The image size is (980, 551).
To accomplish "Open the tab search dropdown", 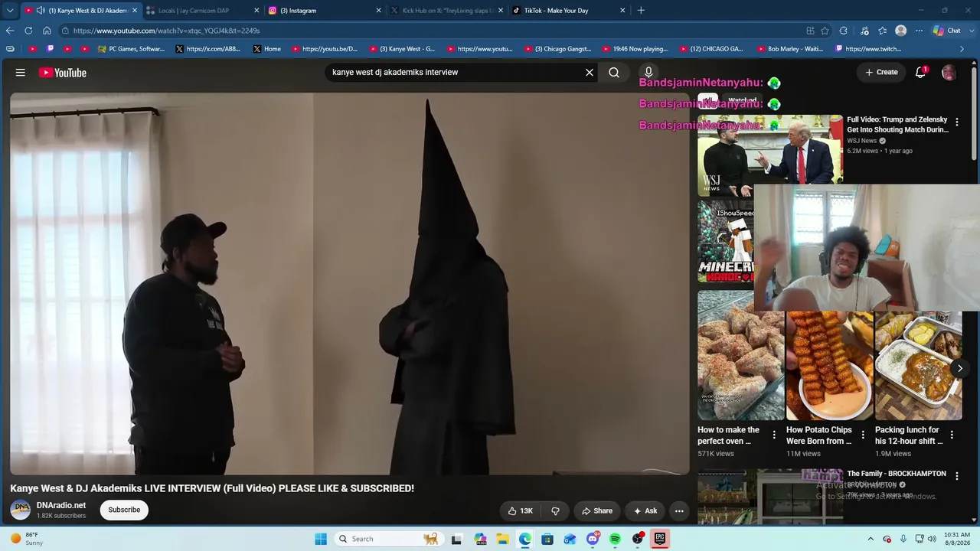I will (10, 11).
